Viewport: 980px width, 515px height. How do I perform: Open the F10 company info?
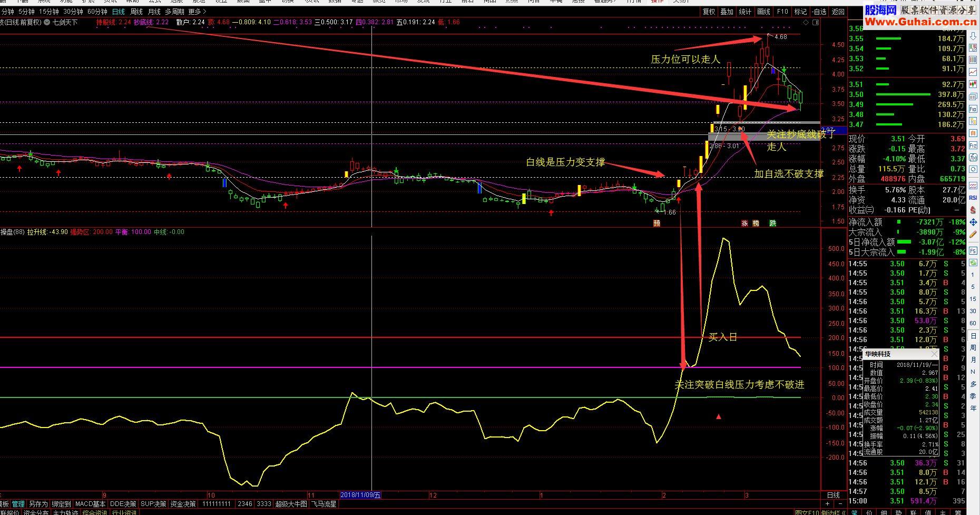[782, 12]
